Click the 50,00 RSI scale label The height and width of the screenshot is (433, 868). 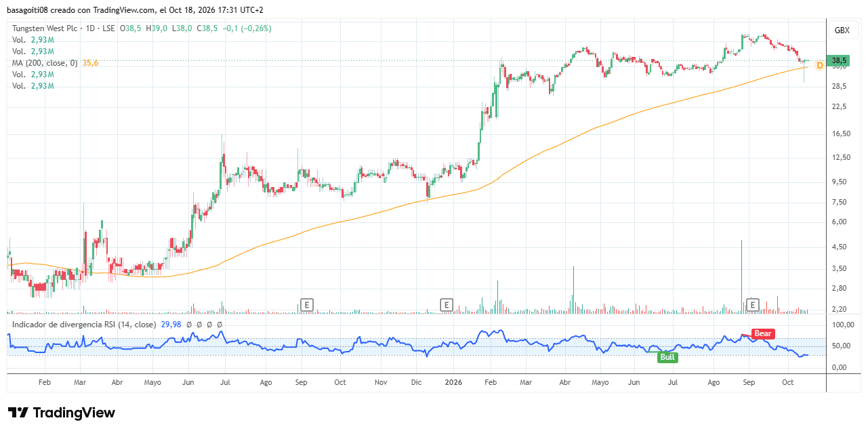[x=842, y=346]
